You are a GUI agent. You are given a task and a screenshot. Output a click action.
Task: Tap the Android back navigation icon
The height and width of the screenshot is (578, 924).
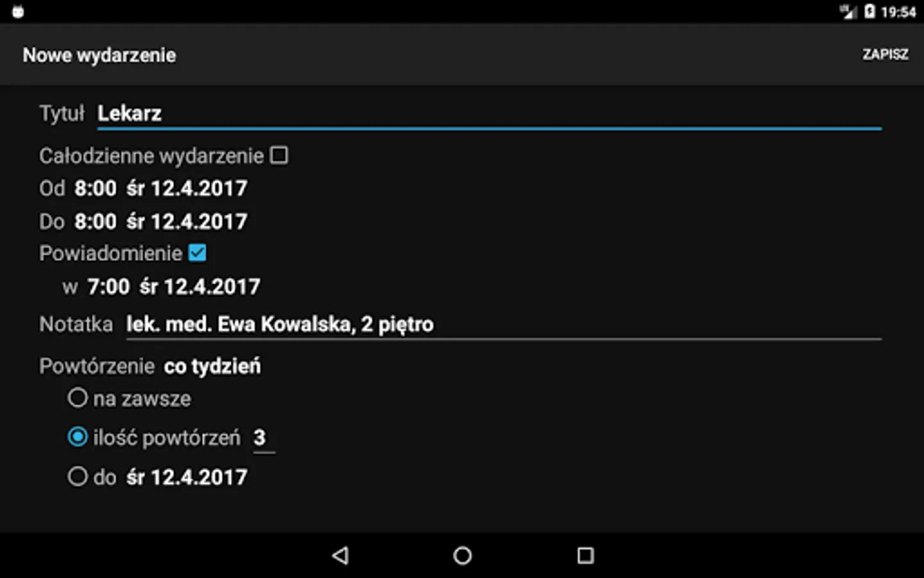pyautogui.click(x=341, y=556)
